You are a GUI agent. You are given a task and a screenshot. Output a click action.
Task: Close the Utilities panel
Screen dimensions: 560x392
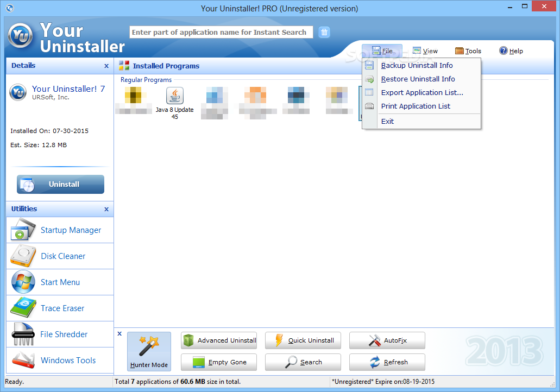pos(106,209)
